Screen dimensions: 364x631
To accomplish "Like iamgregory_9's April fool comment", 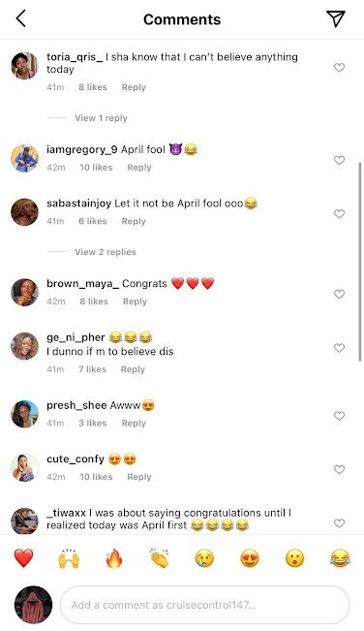I will (340, 160).
